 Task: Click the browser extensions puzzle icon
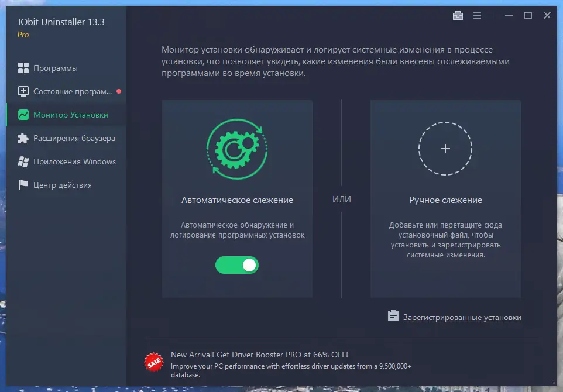[x=23, y=138]
